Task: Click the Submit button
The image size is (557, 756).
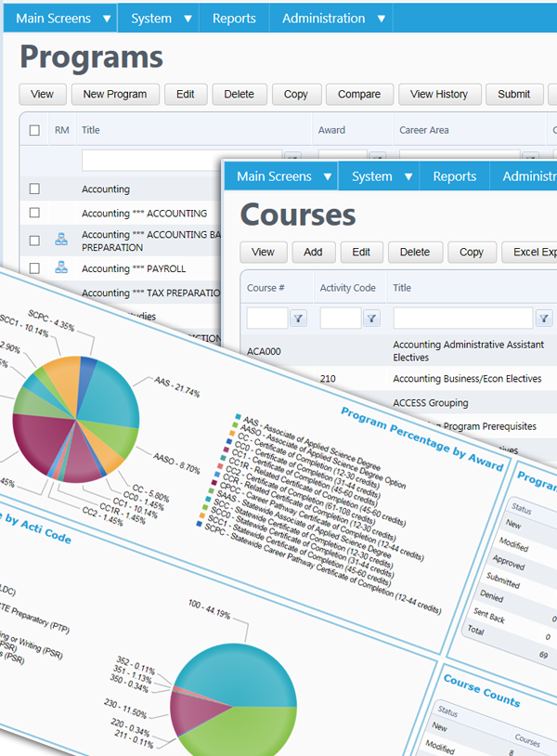Action: (514, 94)
